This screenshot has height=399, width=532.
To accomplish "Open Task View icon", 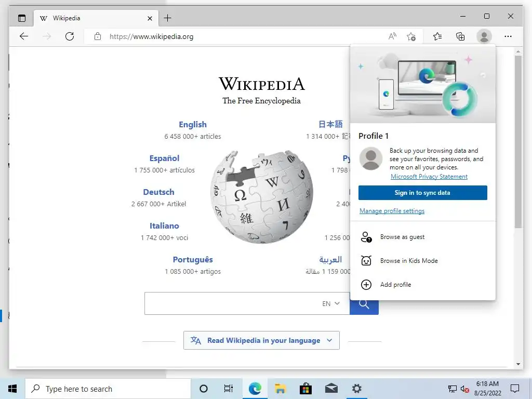I will click(229, 389).
